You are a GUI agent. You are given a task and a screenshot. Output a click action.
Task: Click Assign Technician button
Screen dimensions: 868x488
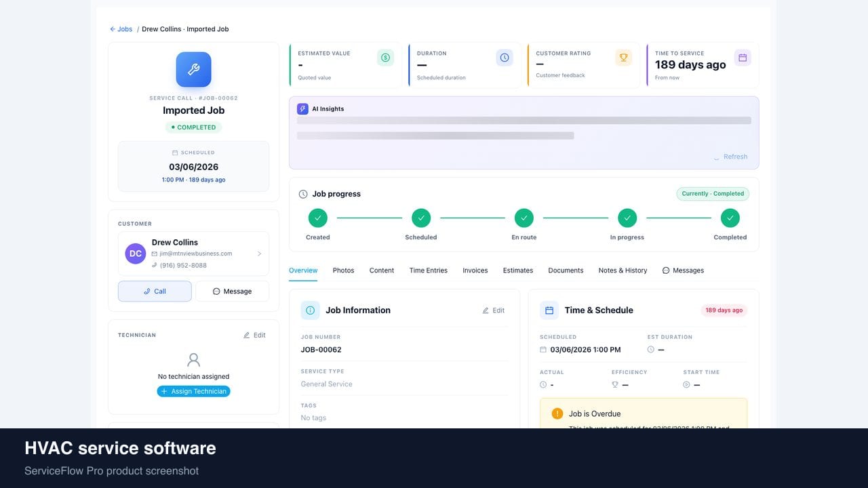[194, 391]
